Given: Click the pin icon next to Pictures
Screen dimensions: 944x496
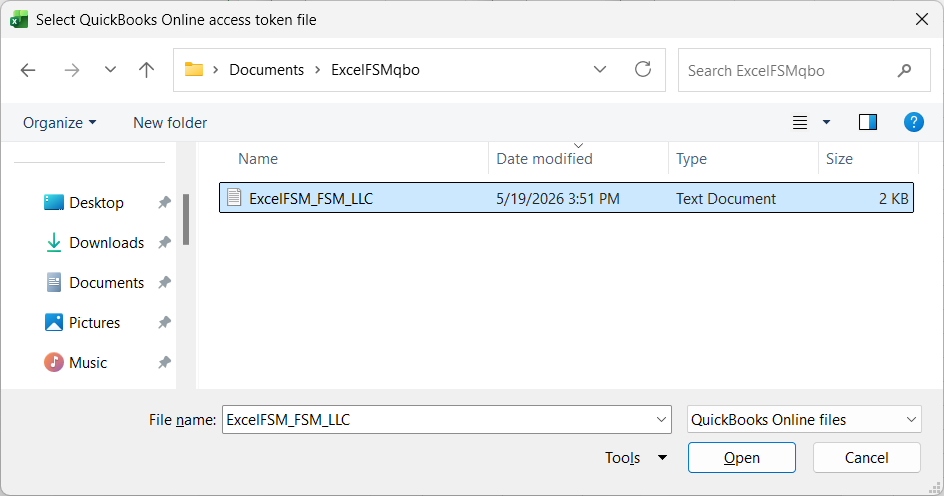Looking at the screenshot, I should pos(164,322).
